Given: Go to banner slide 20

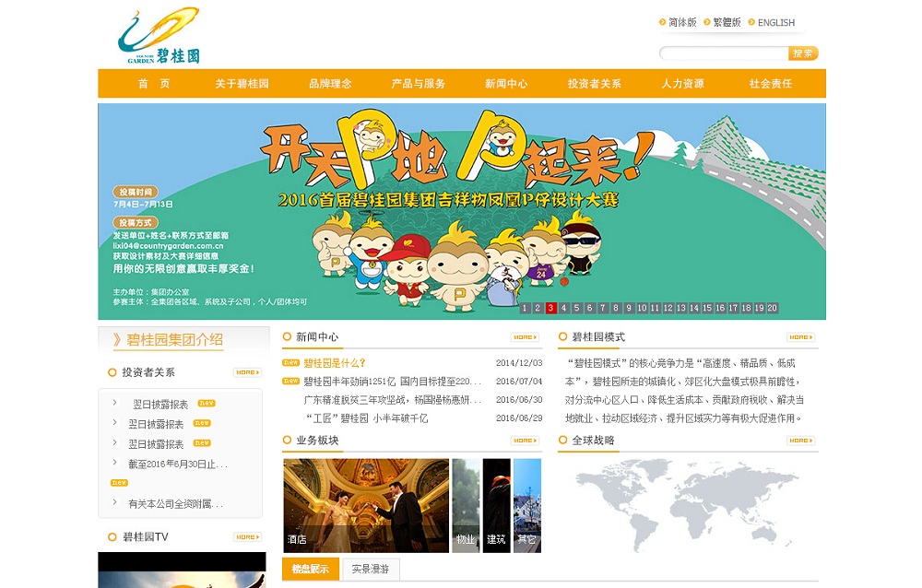Looking at the screenshot, I should [773, 308].
